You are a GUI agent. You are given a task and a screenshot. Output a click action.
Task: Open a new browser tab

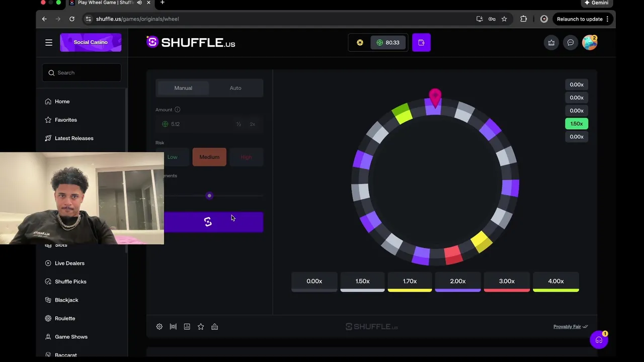click(x=162, y=3)
